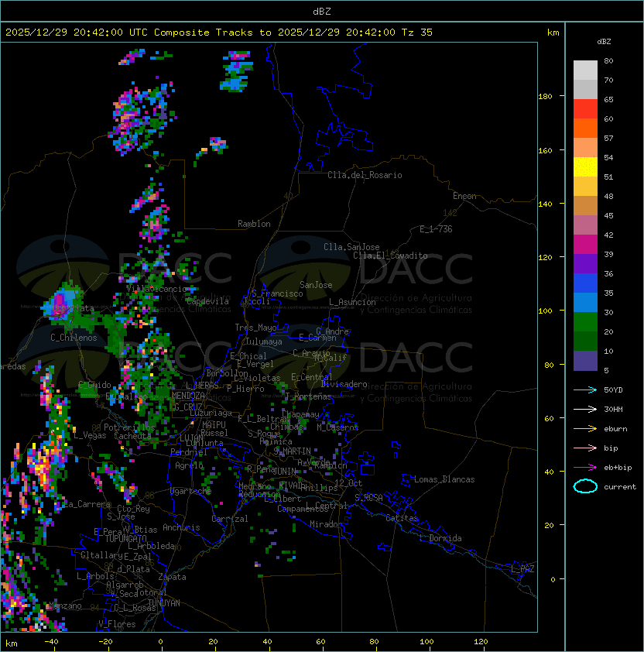Click the 'MENDOZA' city label on map
The width and height of the screenshot is (644, 652).
point(188,396)
